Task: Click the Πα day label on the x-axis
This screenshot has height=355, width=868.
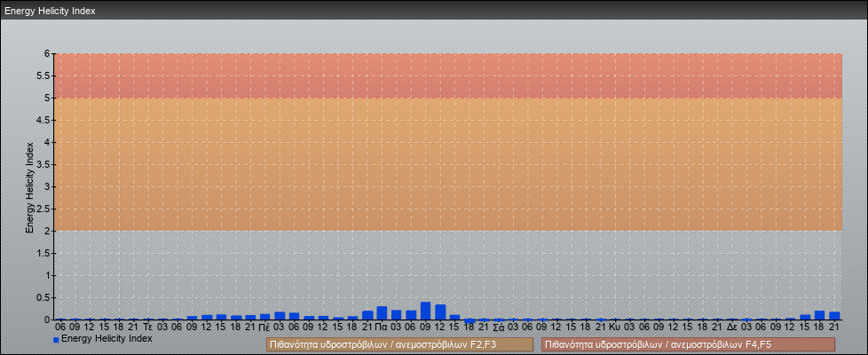Action: pos(381,327)
